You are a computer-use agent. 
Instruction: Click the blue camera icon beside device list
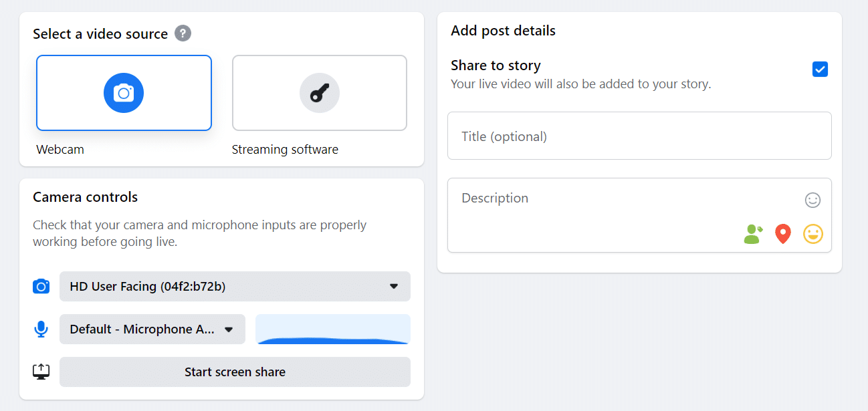[x=41, y=287]
